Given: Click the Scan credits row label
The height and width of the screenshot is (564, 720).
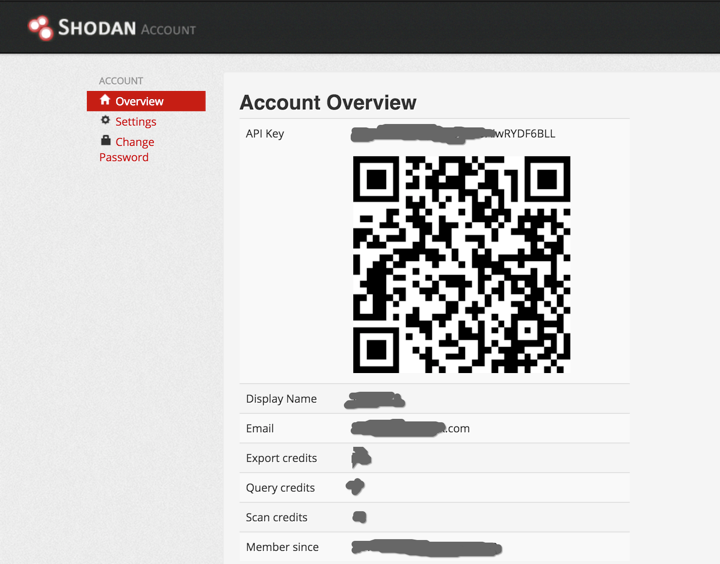Looking at the screenshot, I should pyautogui.click(x=277, y=518).
